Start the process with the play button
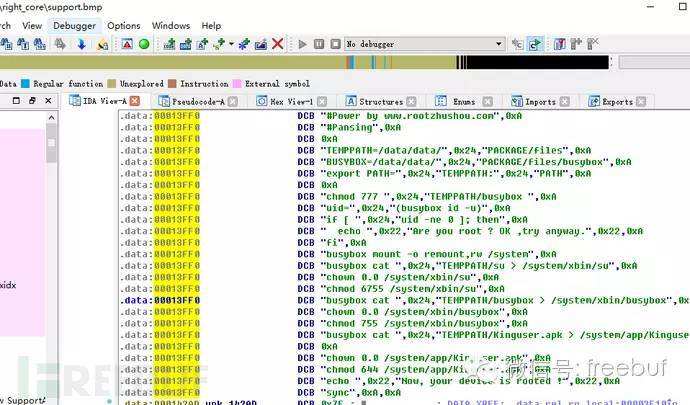The width and height of the screenshot is (690, 405). (302, 44)
